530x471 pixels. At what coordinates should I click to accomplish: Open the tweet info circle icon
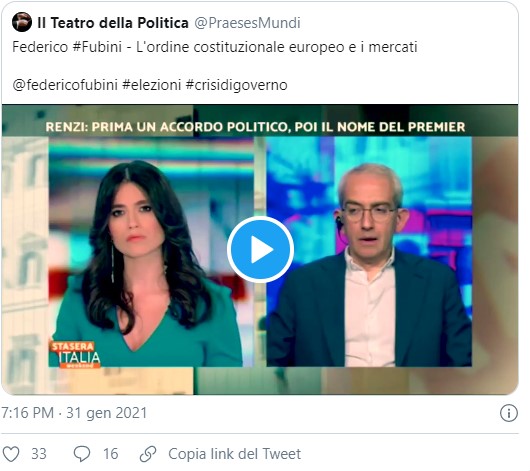point(508,413)
